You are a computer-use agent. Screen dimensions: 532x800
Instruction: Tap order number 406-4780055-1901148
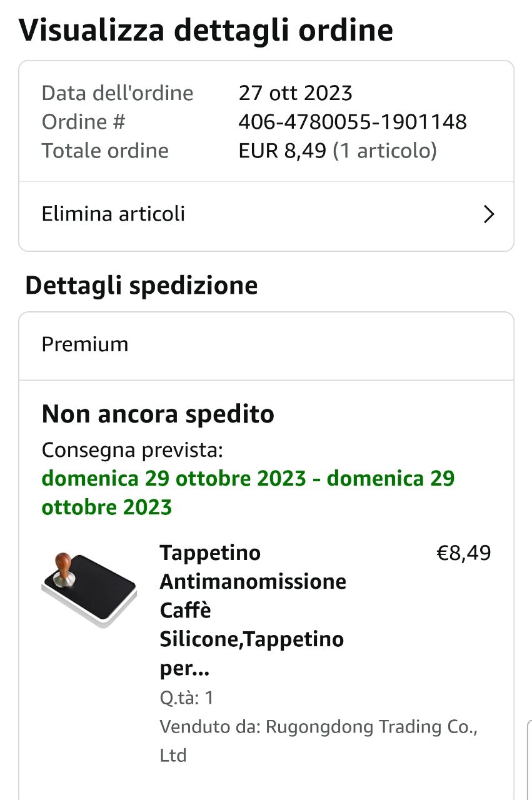click(x=353, y=122)
